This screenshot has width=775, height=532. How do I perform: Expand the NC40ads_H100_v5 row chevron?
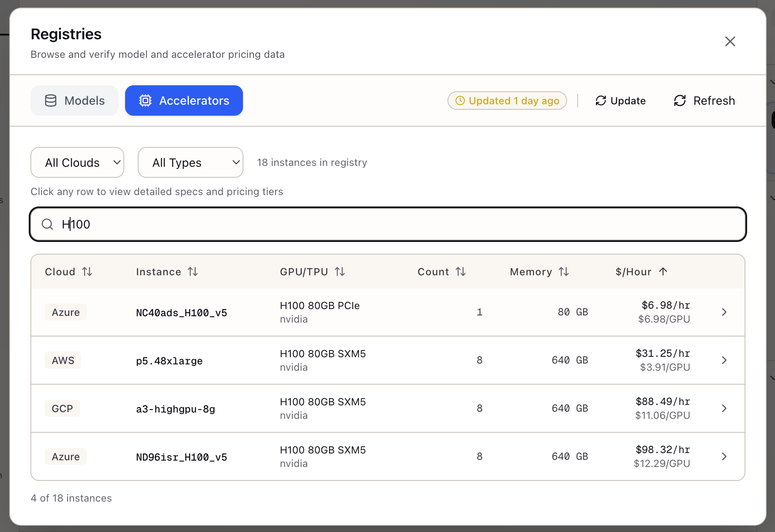724,312
